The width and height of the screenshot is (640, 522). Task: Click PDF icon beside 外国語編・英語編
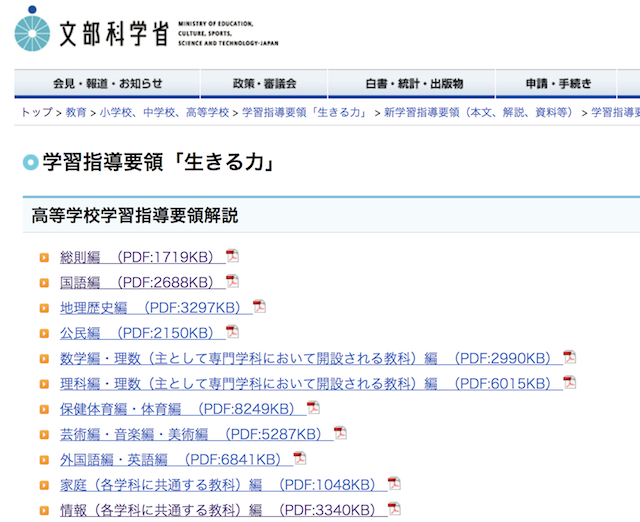click(300, 459)
